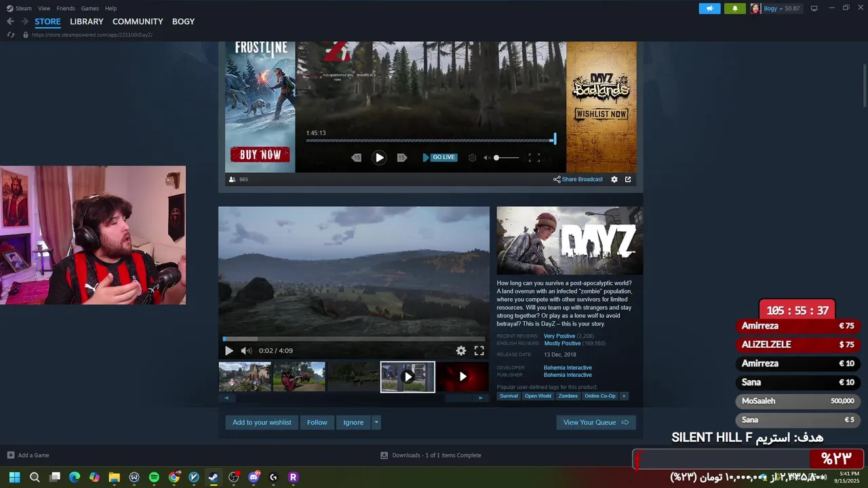868x488 pixels.
Task: Click the trailer seek bar
Action: click(x=354, y=339)
